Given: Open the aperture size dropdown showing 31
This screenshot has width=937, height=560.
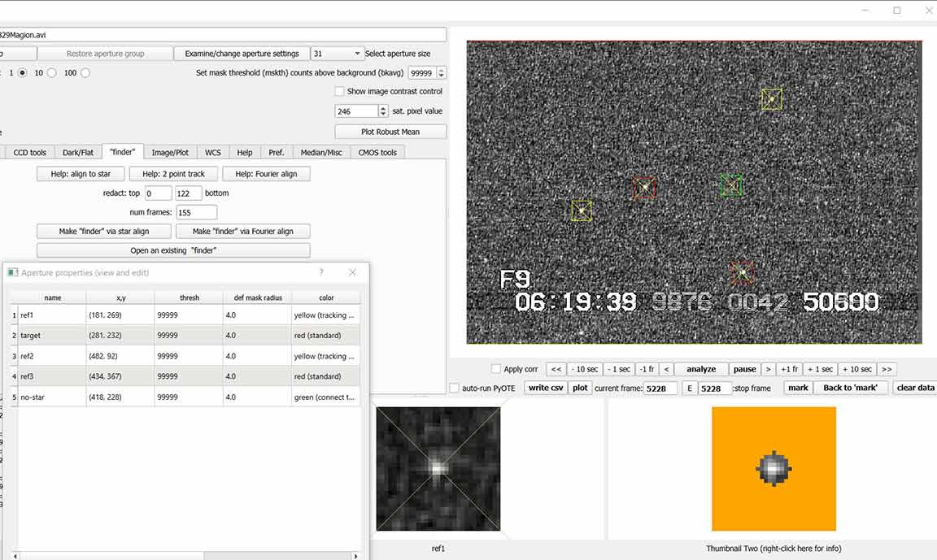Looking at the screenshot, I should click(337, 54).
